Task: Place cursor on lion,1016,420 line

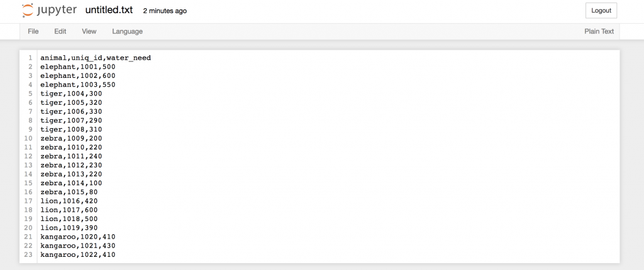Action: pyautogui.click(x=69, y=201)
